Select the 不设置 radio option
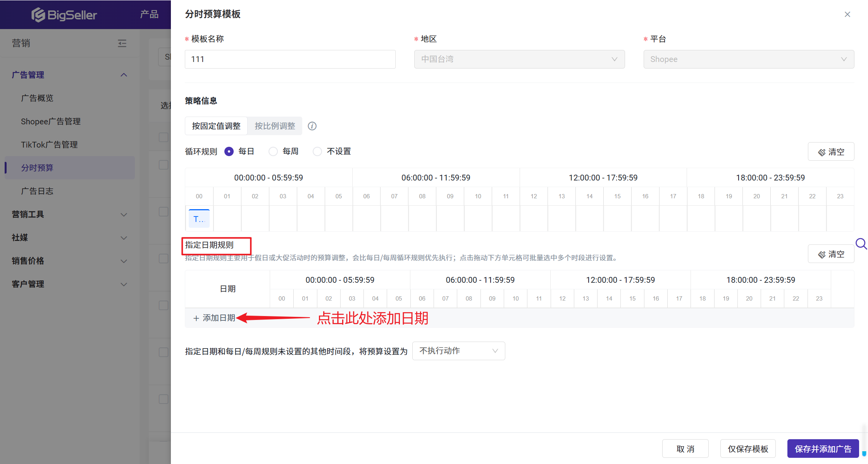The height and width of the screenshot is (464, 868). (x=317, y=151)
